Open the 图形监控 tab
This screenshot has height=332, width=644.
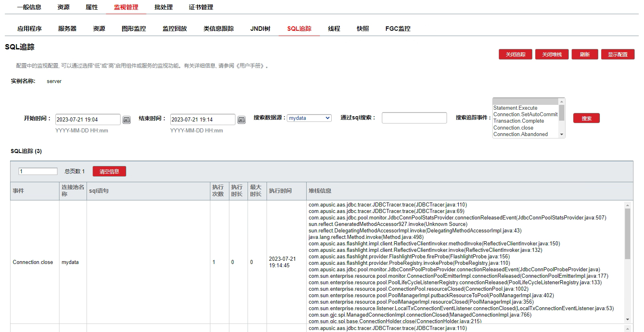tap(134, 29)
